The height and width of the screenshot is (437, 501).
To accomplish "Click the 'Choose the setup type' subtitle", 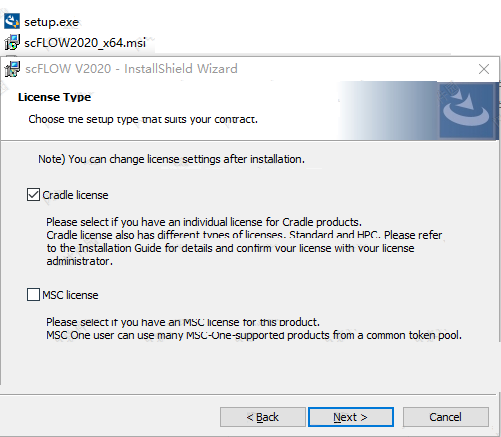I will 143,119.
